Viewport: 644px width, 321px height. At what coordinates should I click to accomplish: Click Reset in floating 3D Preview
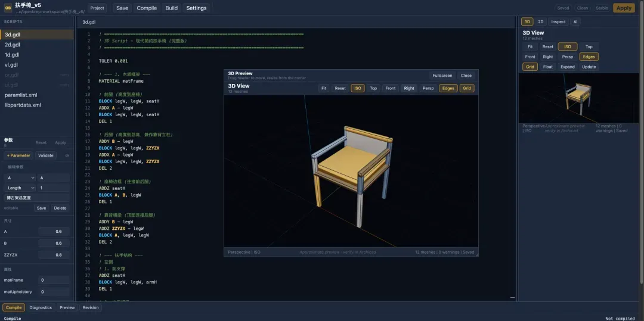pyautogui.click(x=340, y=88)
